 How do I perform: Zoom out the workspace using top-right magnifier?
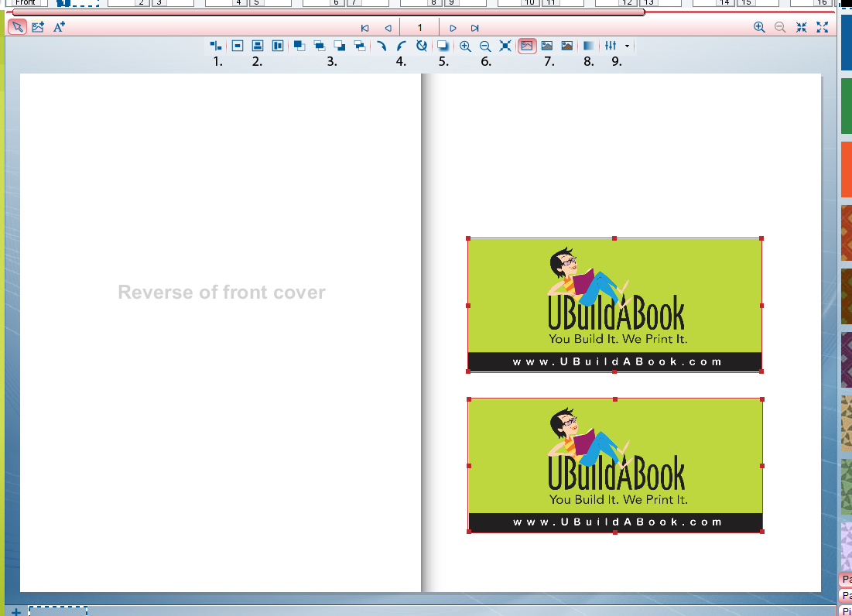(780, 27)
